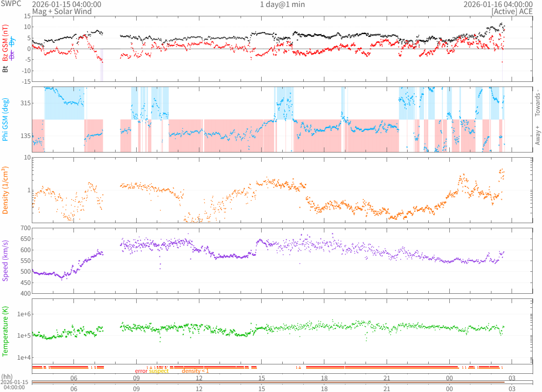The height and width of the screenshot is (392, 542).
Task: Toggle the Bt series label
Action: pyautogui.click(x=6, y=69)
